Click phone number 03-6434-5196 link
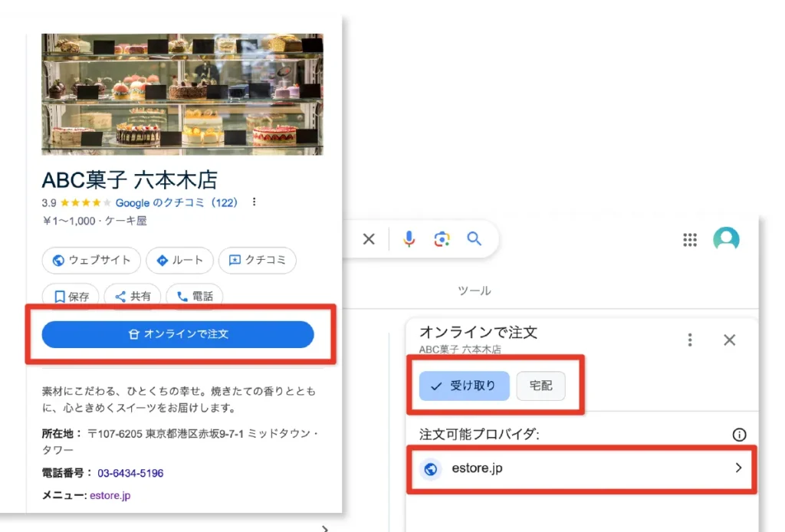Screen dimensions: 785x532 130,473
